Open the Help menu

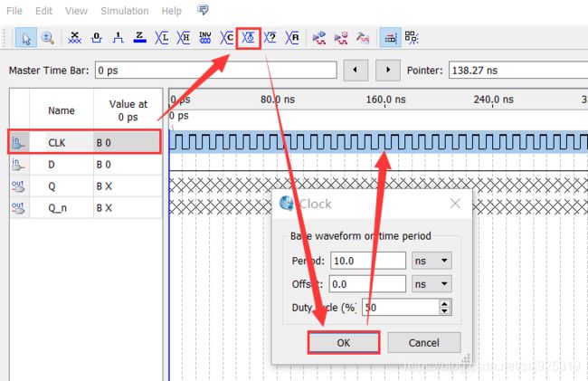pos(171,11)
